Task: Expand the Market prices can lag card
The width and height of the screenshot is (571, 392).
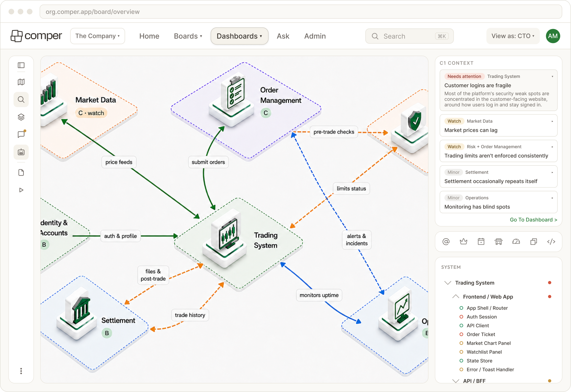Action: tap(552, 121)
